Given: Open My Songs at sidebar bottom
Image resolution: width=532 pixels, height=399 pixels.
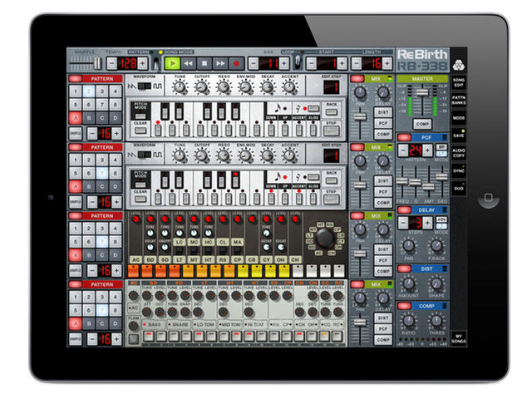Looking at the screenshot, I should point(458,338).
